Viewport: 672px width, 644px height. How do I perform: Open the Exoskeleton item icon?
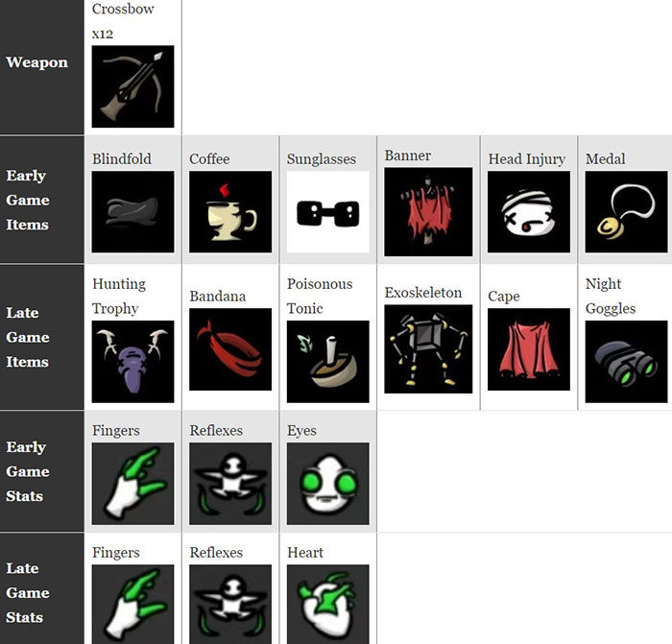coord(428,348)
